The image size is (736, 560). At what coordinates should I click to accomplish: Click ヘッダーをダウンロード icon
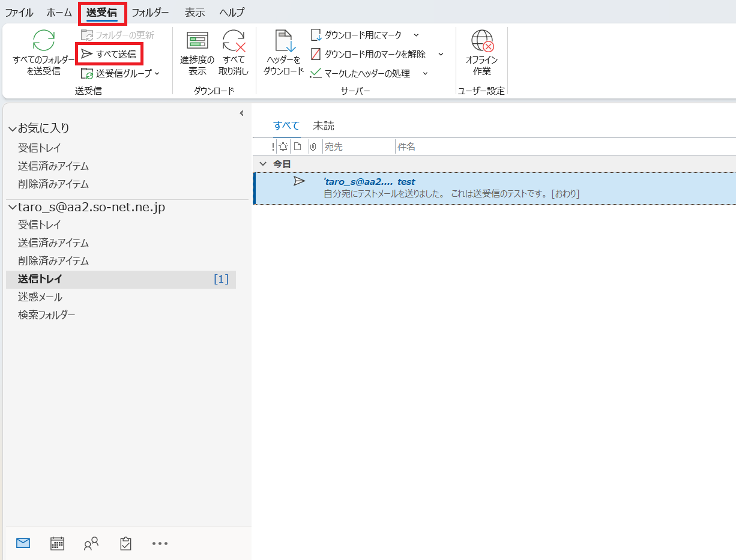click(x=283, y=54)
